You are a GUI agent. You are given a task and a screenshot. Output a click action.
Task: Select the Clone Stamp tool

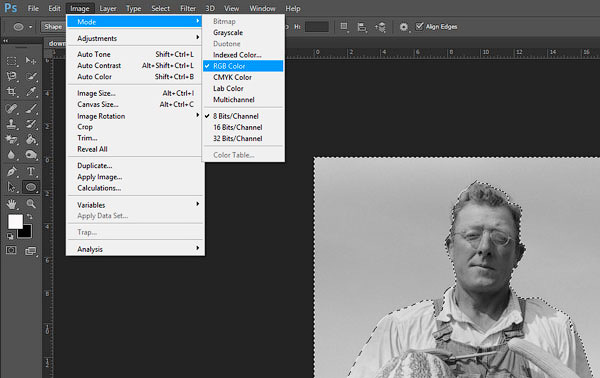coord(11,124)
